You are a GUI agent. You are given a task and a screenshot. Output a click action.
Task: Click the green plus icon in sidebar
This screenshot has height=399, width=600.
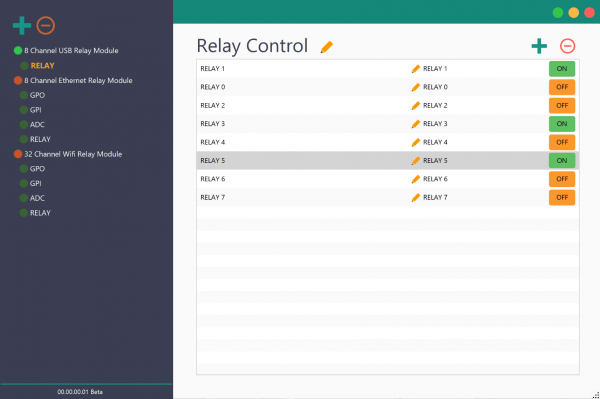tap(22, 26)
